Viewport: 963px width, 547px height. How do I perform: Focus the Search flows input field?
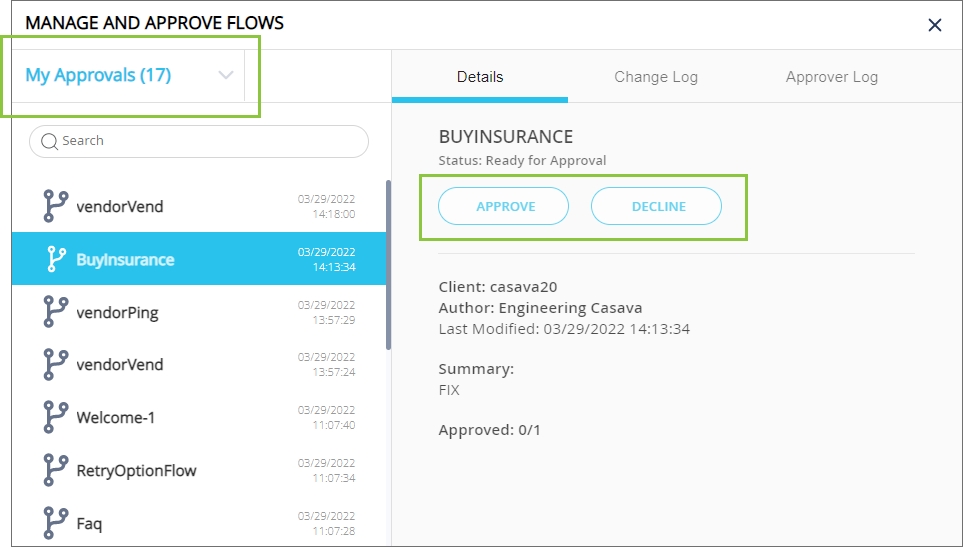(210, 141)
